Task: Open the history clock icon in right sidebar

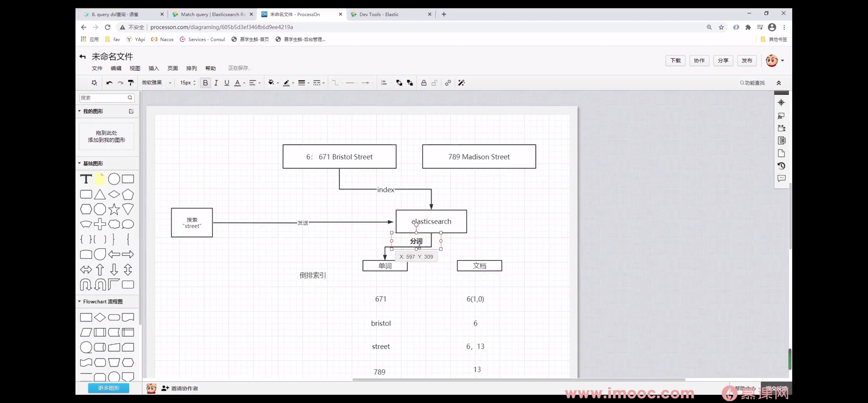Action: [x=781, y=166]
